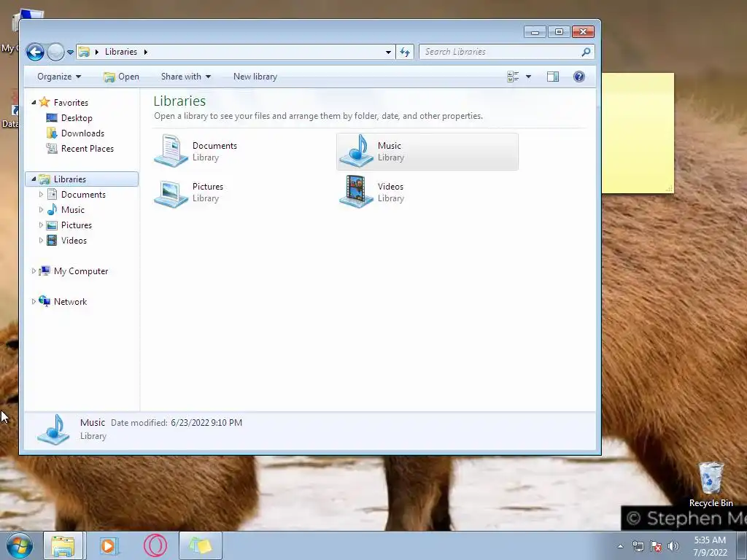Collapse the Favorites group
This screenshot has height=560, width=747.
click(34, 102)
